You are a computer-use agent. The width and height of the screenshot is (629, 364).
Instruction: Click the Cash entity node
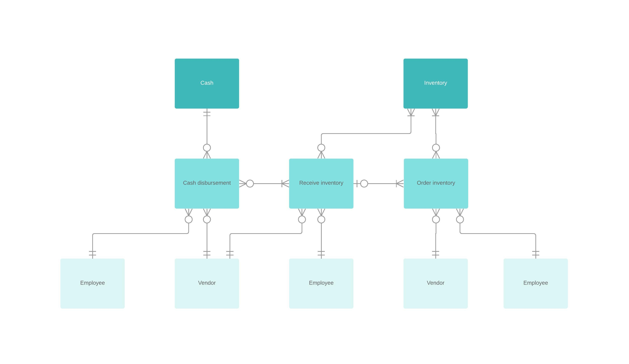[x=207, y=83]
